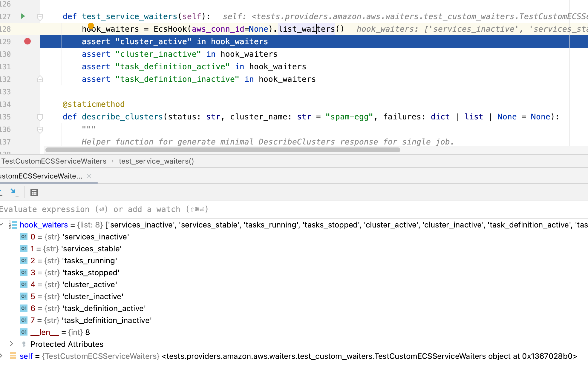Click the yellow intention bulb icon
Screen dimensions: 588x366
(91, 26)
